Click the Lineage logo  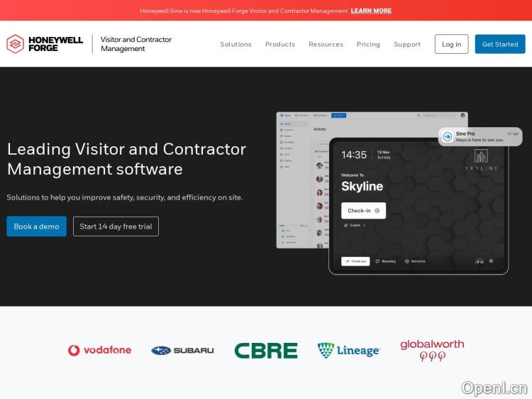[348, 350]
